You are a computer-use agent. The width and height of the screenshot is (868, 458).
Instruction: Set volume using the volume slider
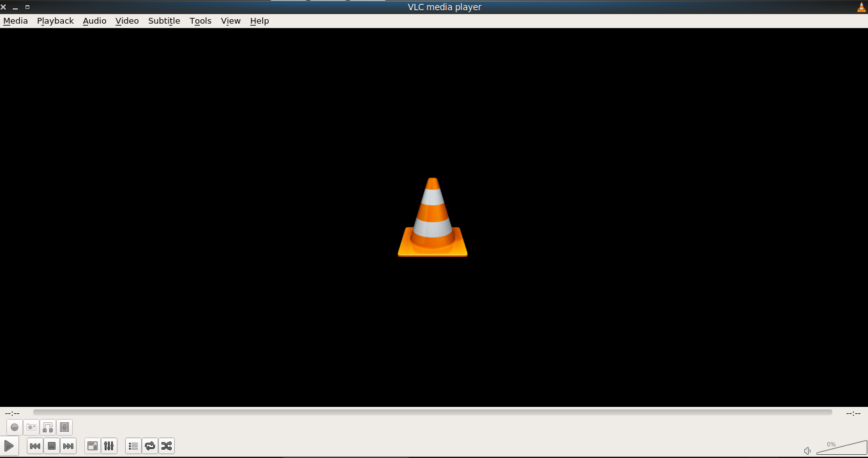841,447
